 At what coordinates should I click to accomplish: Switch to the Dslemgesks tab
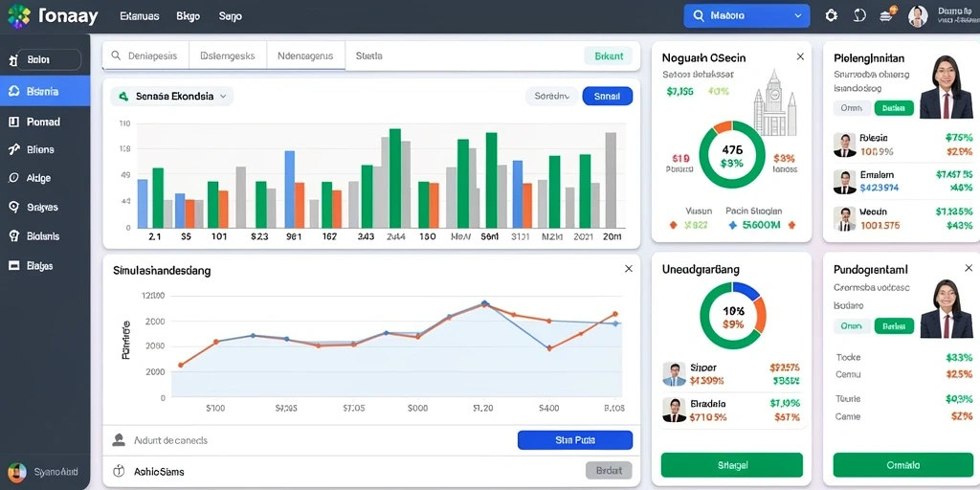228,56
